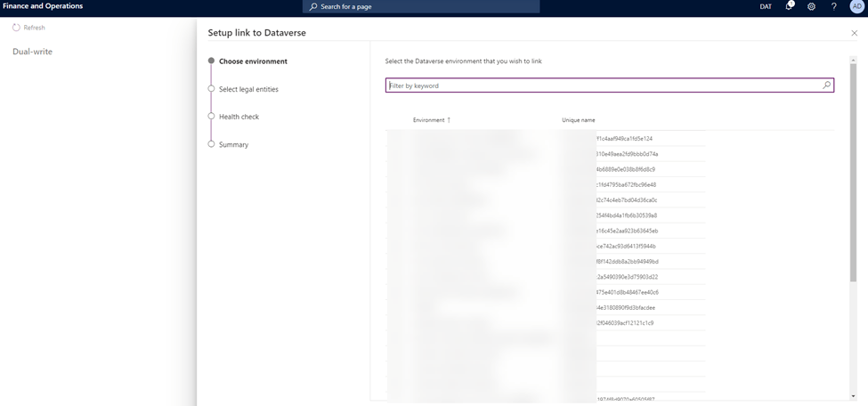Click the search icon in top bar
The width and height of the screenshot is (868, 406).
click(x=313, y=6)
